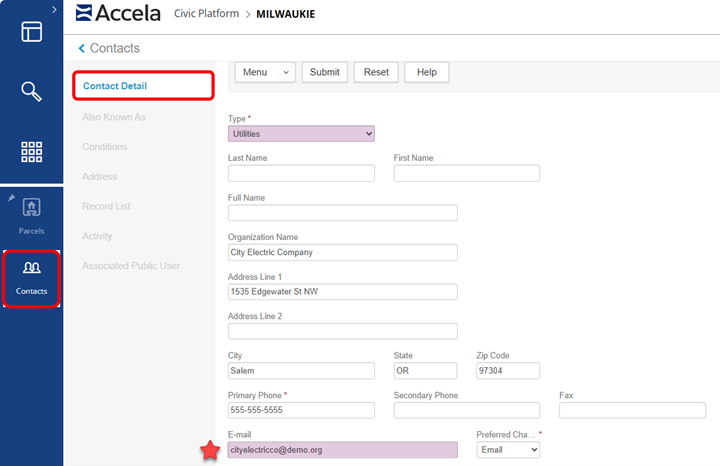
Task: Open the Parcels shortcut
Action: coord(31,215)
